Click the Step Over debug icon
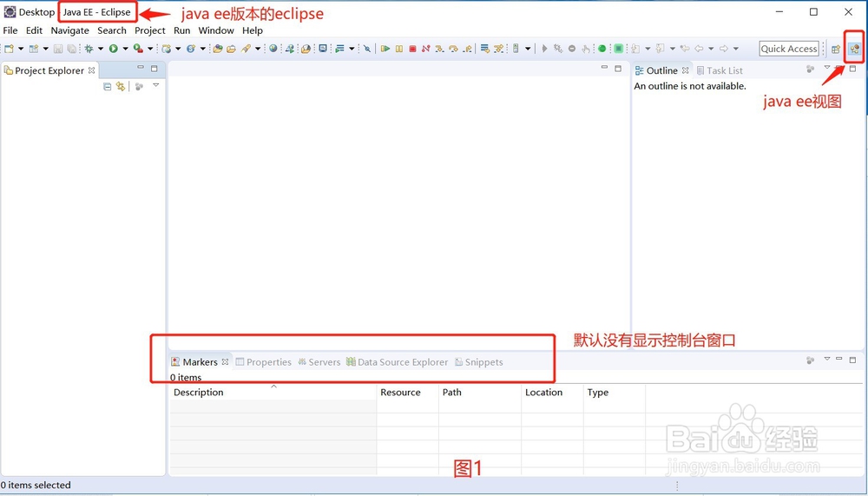Screen dimensions: 868x496 click(453, 49)
